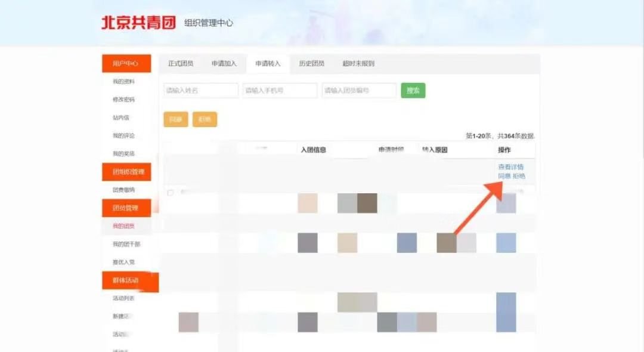Switch to the 正式团员 tab
644x352 pixels.
coord(181,64)
